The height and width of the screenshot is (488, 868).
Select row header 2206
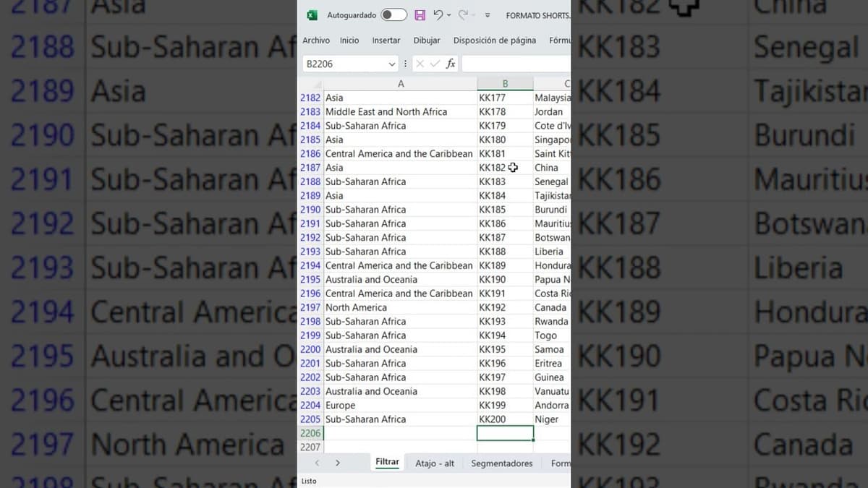[310, 433]
